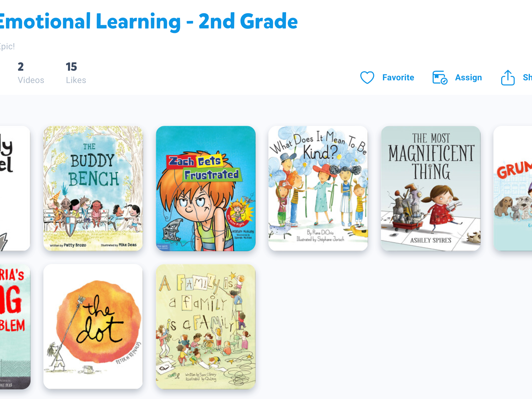Select the Favorite text label
Viewport: 532px width, 399px height.
pyautogui.click(x=398, y=77)
